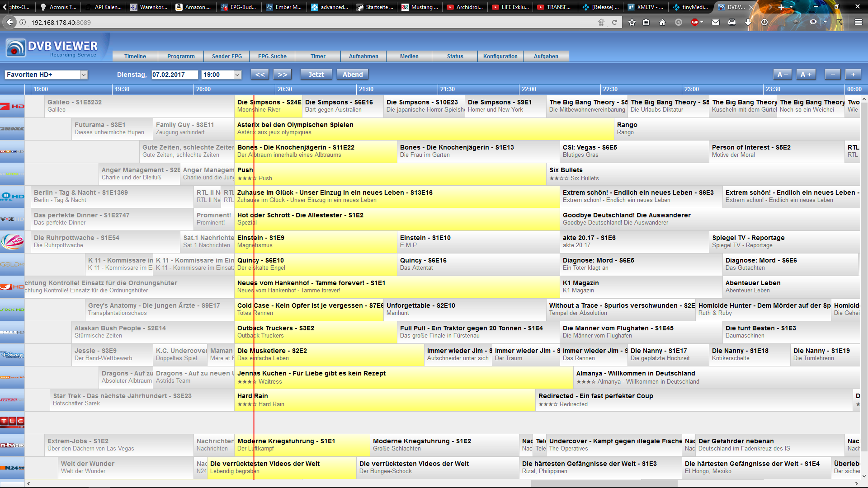868x488 pixels.
Task: Click the date field 07.02.2017
Action: tap(175, 75)
